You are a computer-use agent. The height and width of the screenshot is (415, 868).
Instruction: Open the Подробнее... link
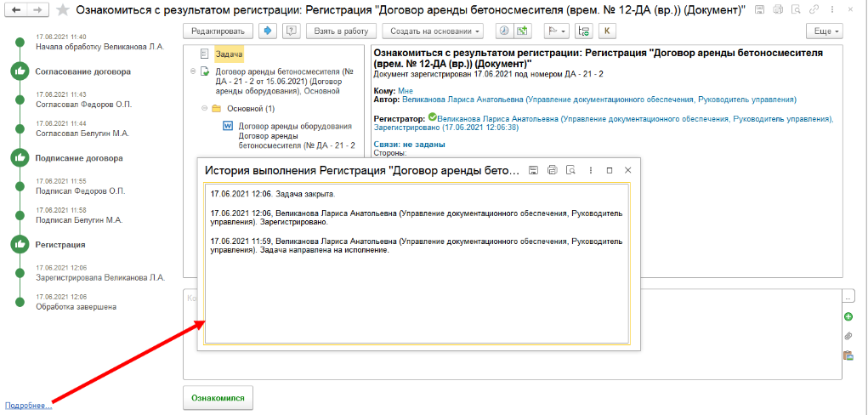click(28, 406)
